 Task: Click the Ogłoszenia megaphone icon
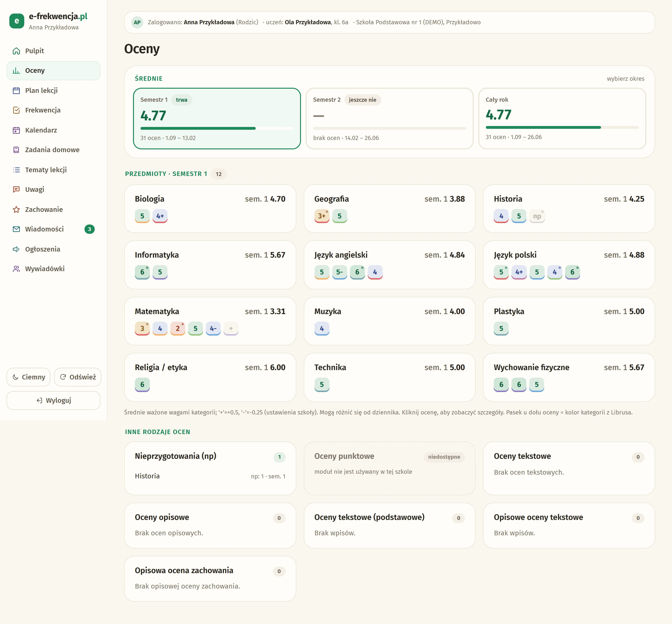click(16, 249)
